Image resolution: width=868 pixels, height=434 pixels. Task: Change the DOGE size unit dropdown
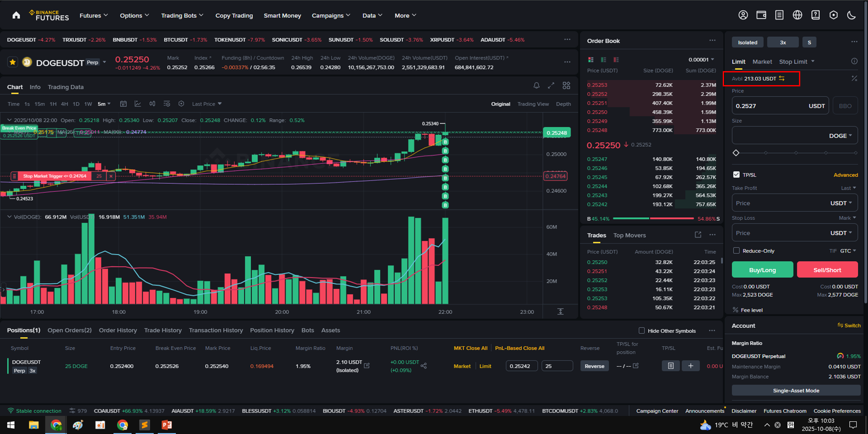pos(840,135)
